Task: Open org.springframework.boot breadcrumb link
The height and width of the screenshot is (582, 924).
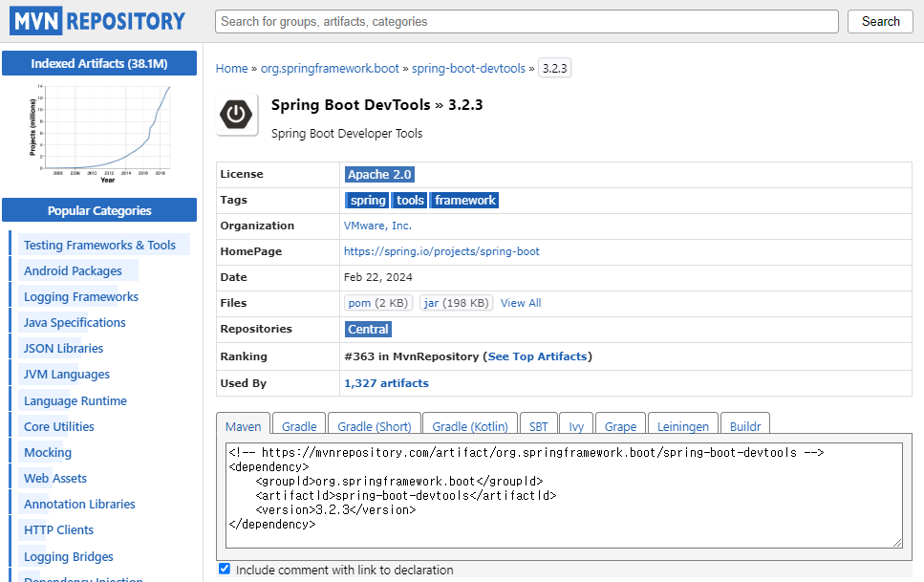Action: 330,69
